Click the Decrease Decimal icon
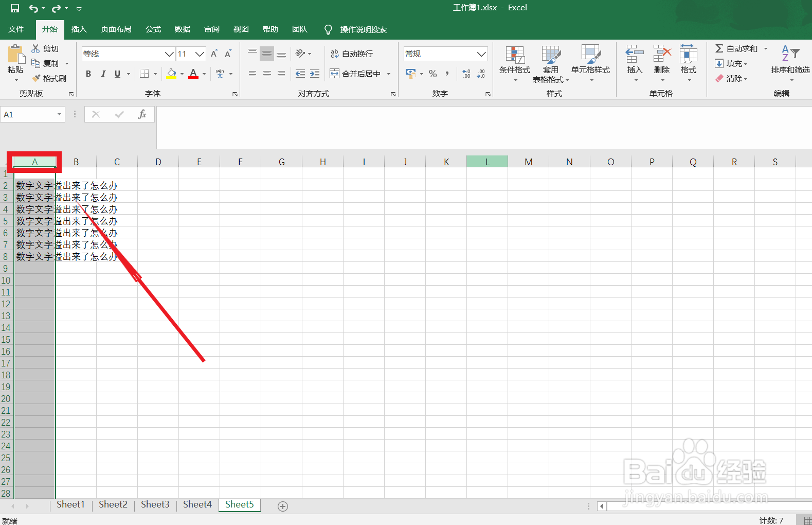The height and width of the screenshot is (525, 812). coord(481,74)
